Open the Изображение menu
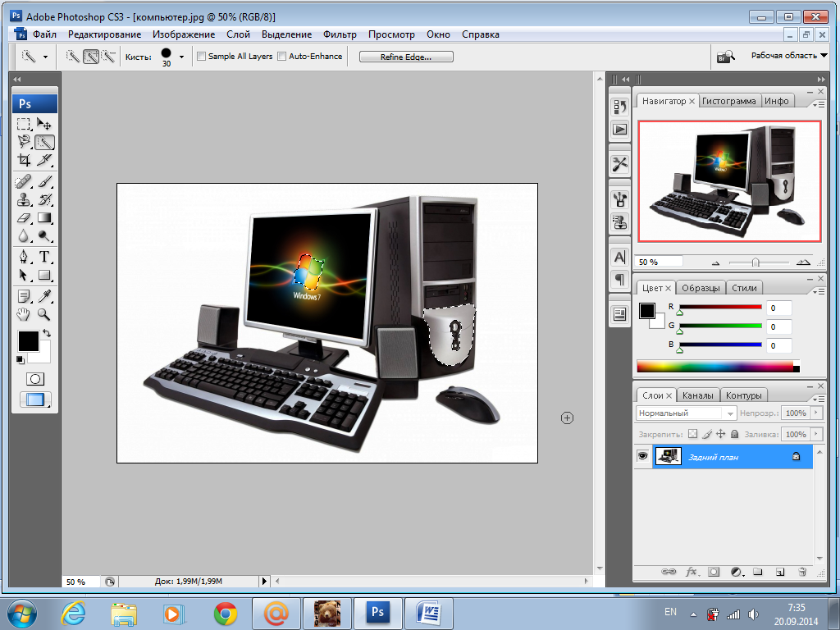This screenshot has width=840, height=630. pyautogui.click(x=184, y=34)
